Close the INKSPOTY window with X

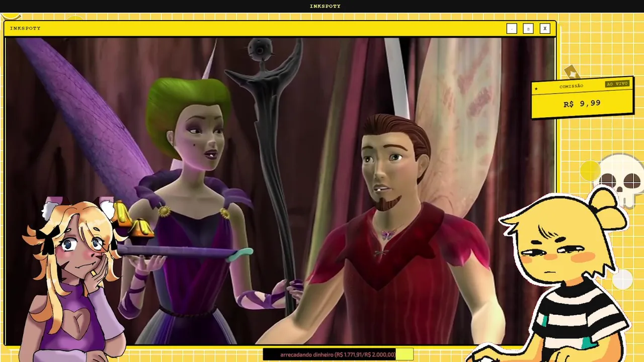544,29
